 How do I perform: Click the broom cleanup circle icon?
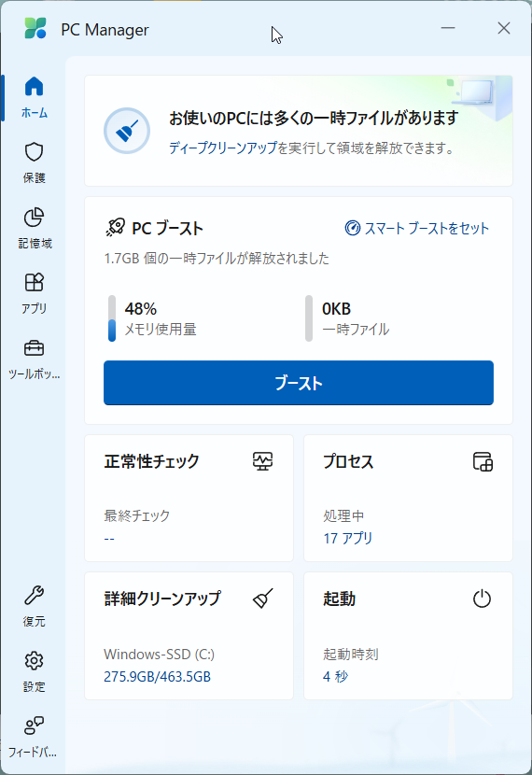coord(127,131)
